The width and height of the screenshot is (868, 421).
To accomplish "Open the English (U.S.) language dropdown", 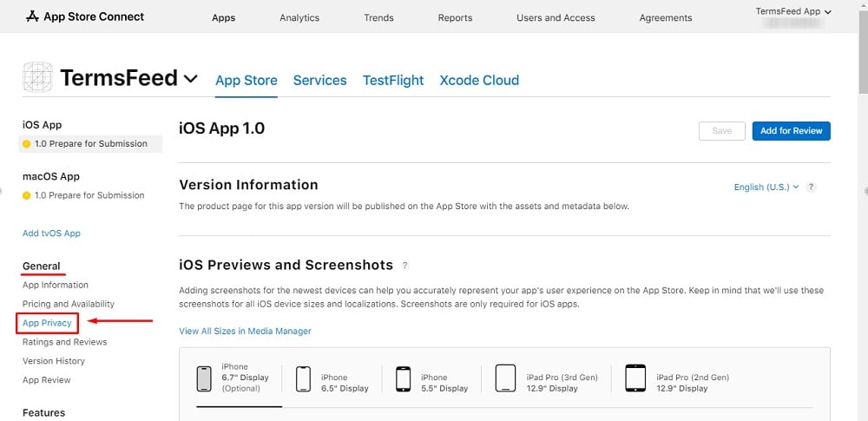I will pyautogui.click(x=766, y=187).
